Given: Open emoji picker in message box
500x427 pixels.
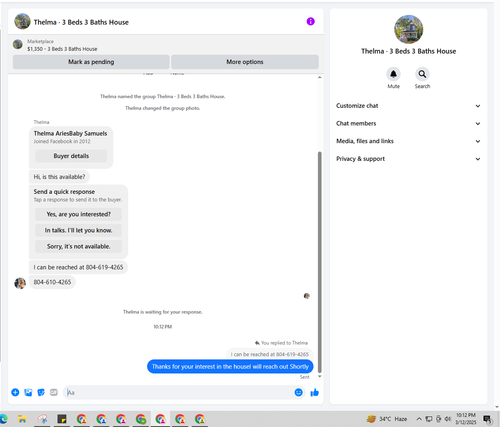Looking at the screenshot, I should pyautogui.click(x=299, y=392).
